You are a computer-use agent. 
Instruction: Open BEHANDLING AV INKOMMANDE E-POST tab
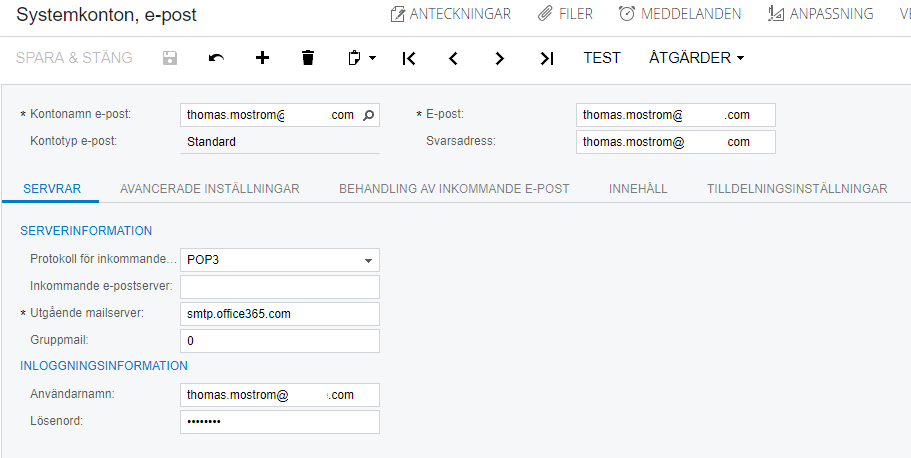click(x=454, y=188)
